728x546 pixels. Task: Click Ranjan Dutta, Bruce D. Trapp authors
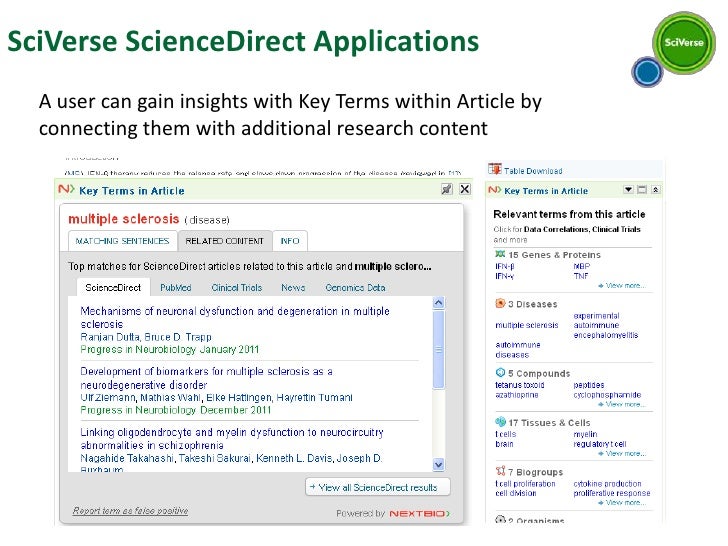point(146,337)
